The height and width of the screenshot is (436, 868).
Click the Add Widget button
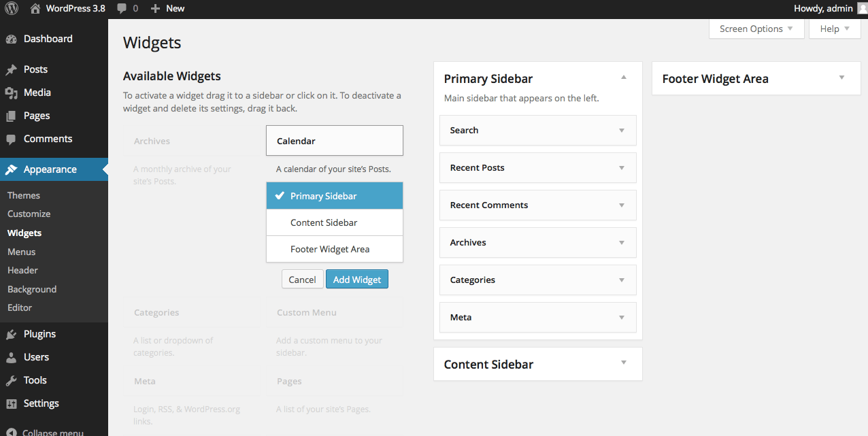(357, 280)
